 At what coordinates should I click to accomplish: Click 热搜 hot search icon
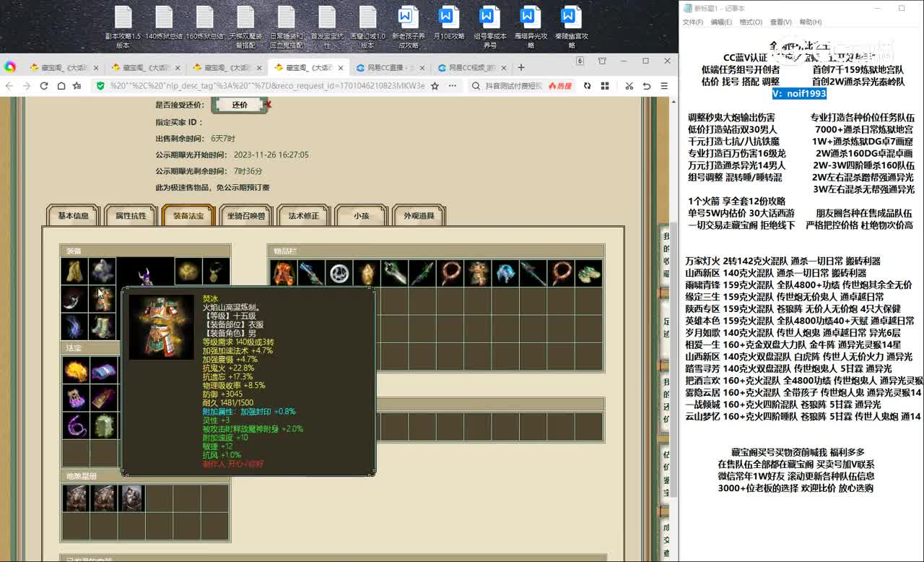(x=559, y=86)
